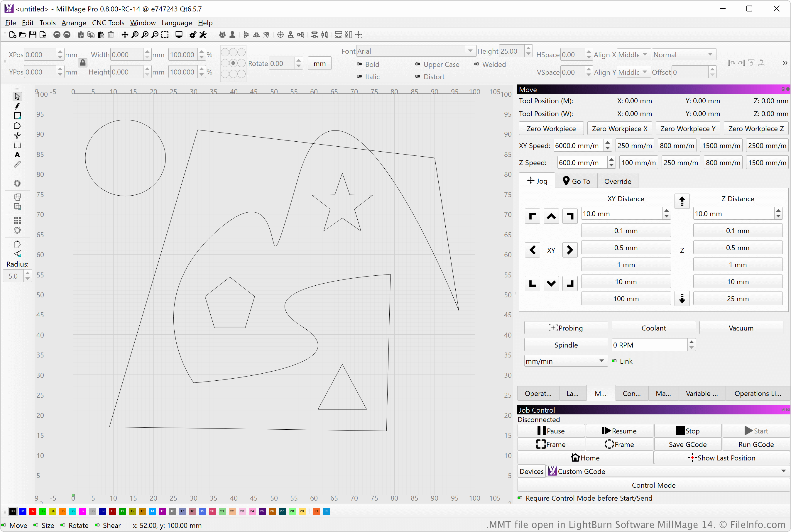
Task: Toggle Require Control Mode before Start/Send
Action: pos(520,498)
